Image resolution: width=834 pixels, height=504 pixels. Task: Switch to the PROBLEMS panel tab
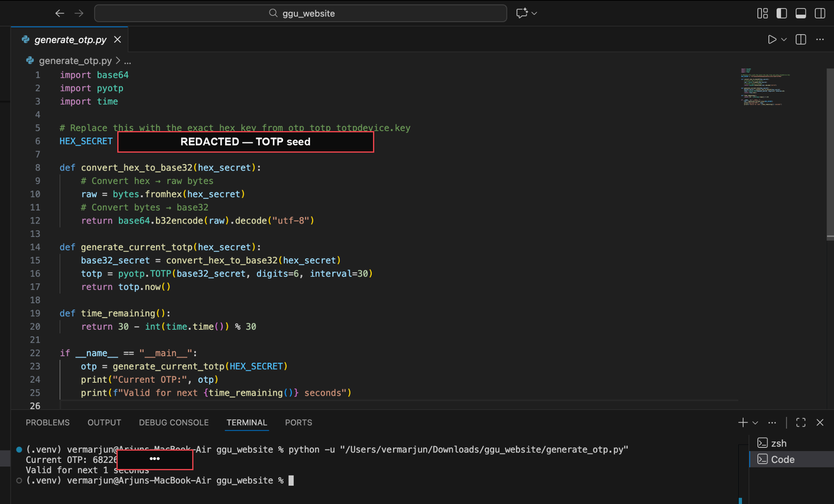tap(48, 422)
